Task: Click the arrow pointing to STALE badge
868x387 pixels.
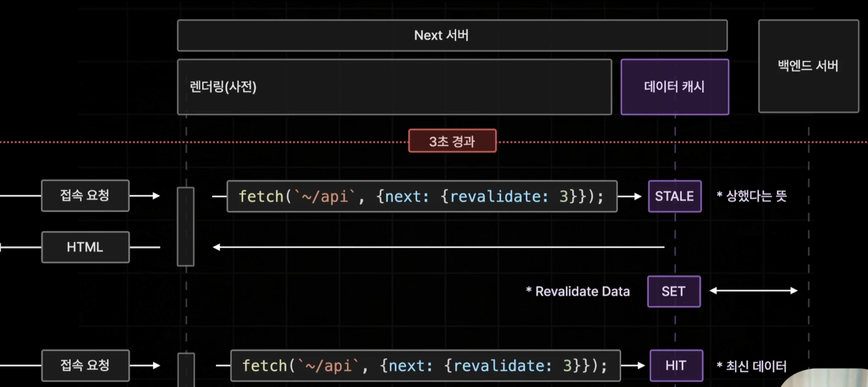Action: click(630, 197)
